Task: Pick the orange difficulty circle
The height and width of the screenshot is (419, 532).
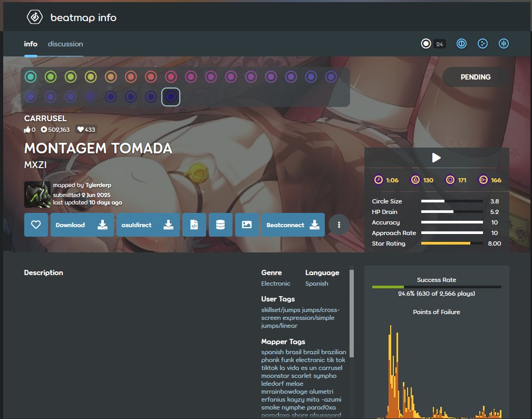Action: (111, 76)
